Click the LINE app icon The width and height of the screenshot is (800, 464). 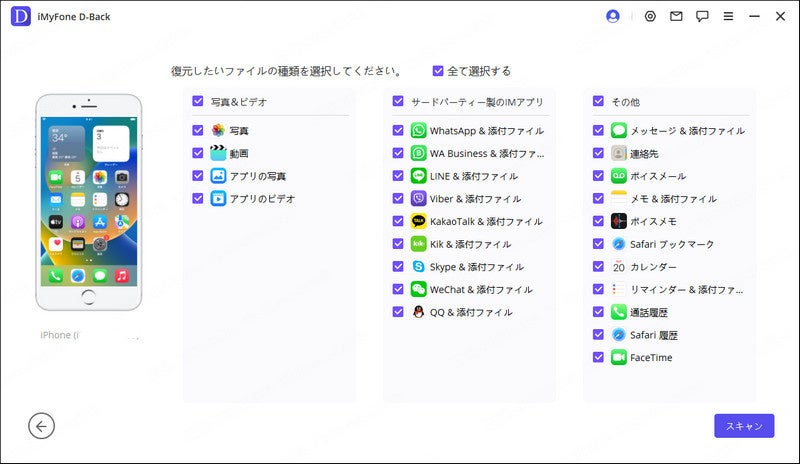tap(418, 176)
